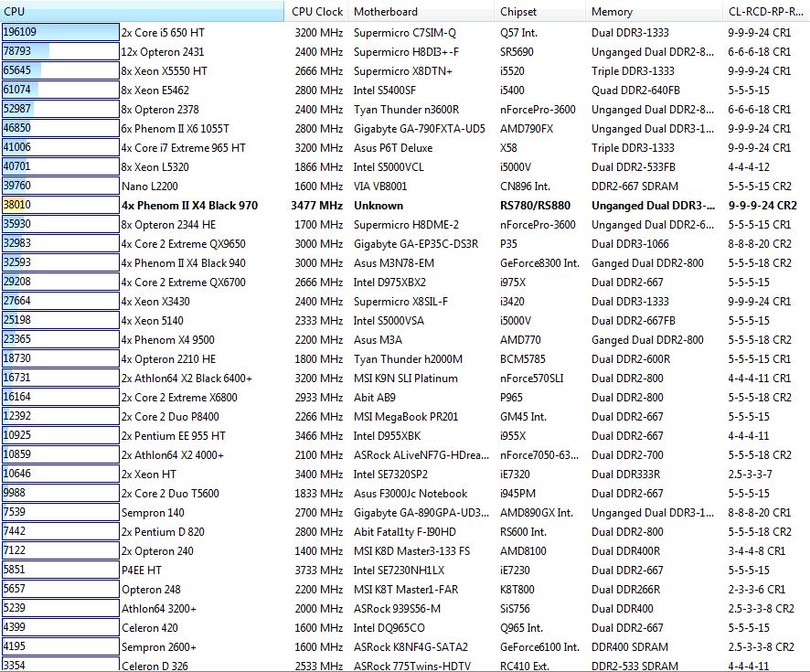This screenshot has height=672, width=810.
Task: Click the Supermicro C7SIM-Q motherboard cell
Action: (x=404, y=33)
